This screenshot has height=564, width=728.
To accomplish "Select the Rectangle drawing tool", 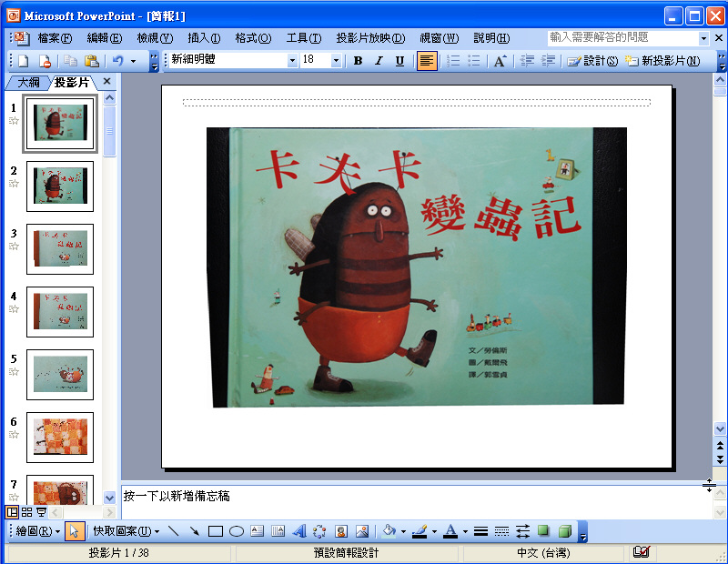I will 216,531.
